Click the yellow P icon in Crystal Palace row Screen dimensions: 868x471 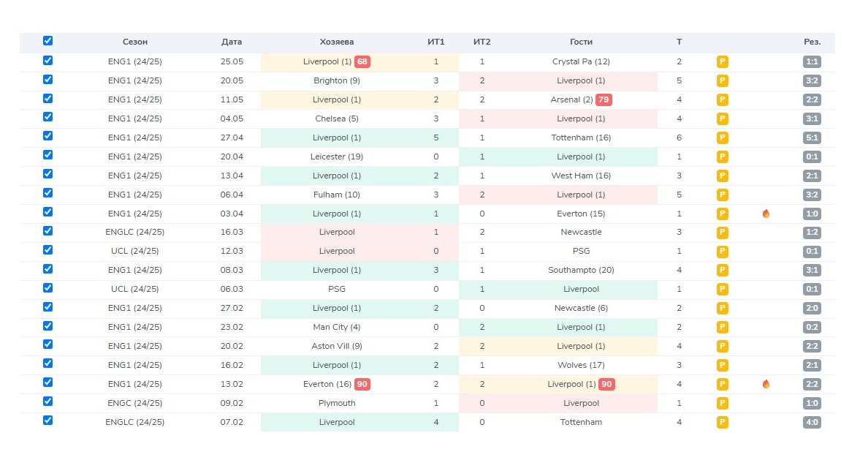click(x=722, y=62)
